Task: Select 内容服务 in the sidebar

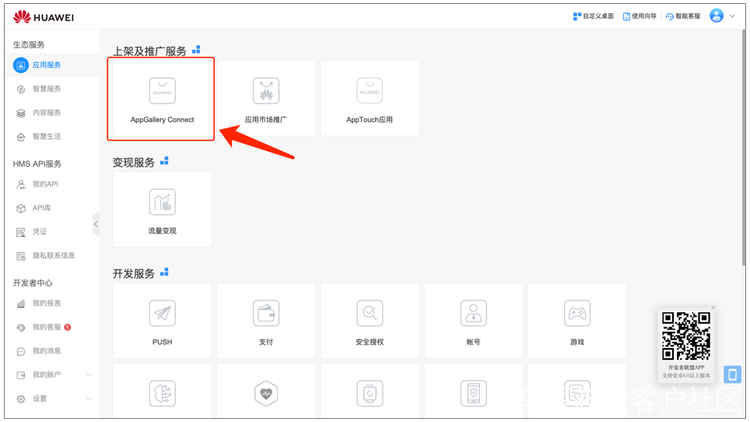Action: click(x=53, y=113)
